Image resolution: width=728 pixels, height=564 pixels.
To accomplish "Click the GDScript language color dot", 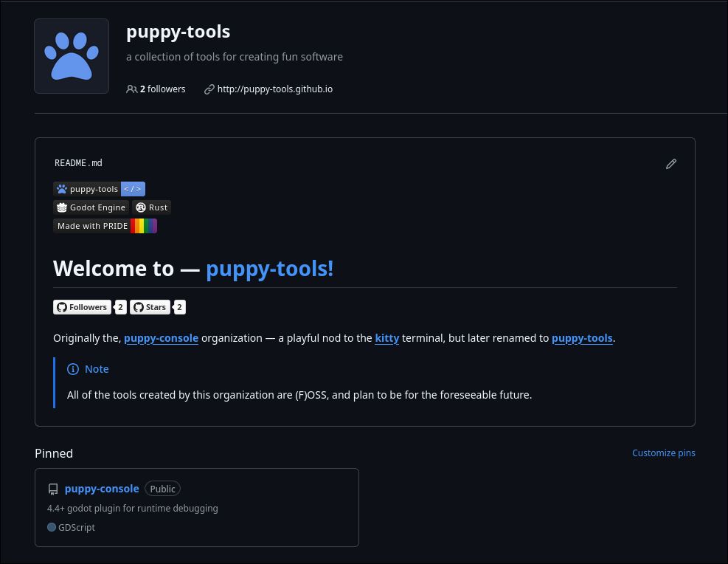I will coord(52,527).
